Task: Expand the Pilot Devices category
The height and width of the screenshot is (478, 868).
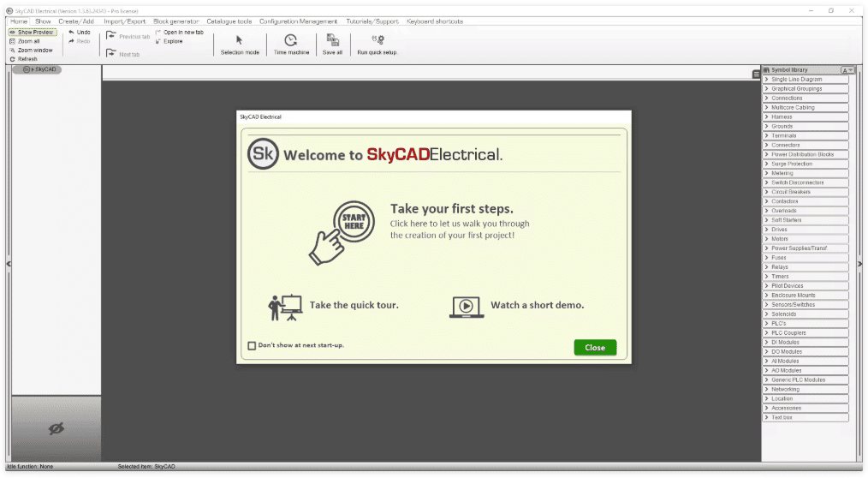Action: click(806, 286)
